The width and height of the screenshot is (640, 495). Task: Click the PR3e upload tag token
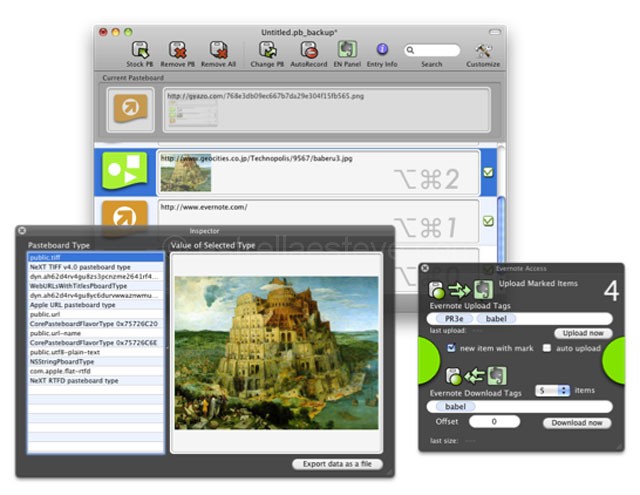click(x=454, y=319)
